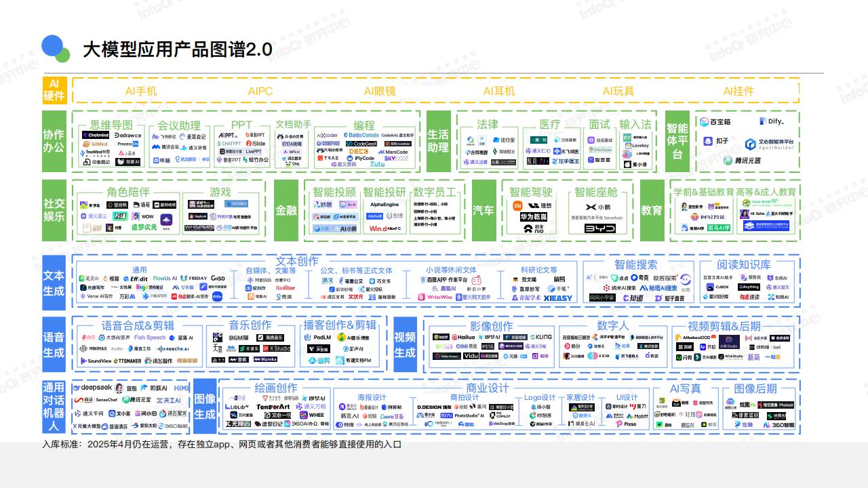Screen dimensions: 868x488
Task: Click the AI手机 hardware label
Action: (x=141, y=91)
